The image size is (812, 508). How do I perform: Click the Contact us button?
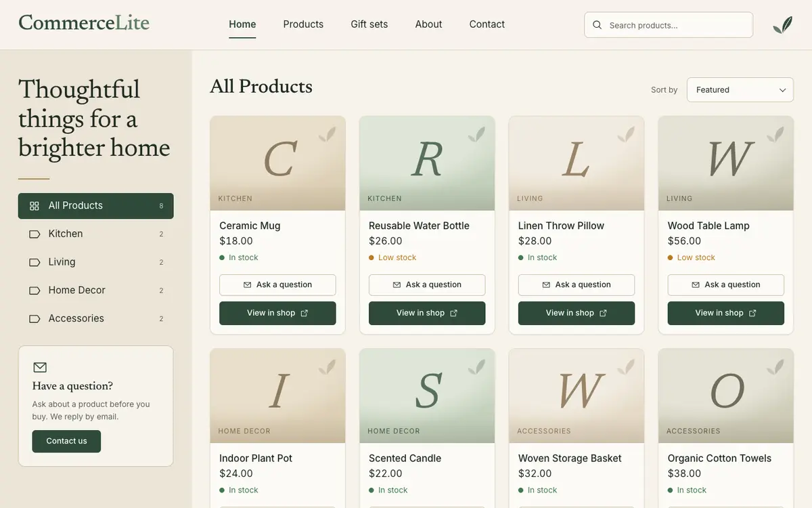coord(66,442)
